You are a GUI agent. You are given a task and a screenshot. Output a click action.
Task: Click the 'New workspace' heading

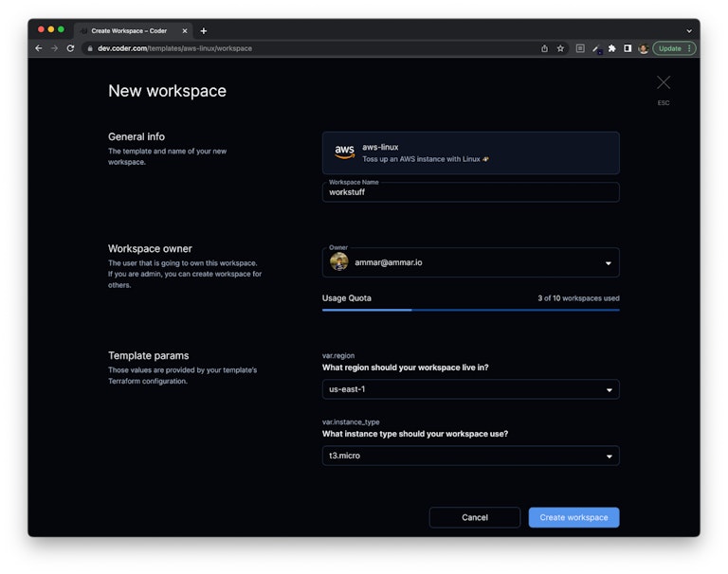click(167, 91)
